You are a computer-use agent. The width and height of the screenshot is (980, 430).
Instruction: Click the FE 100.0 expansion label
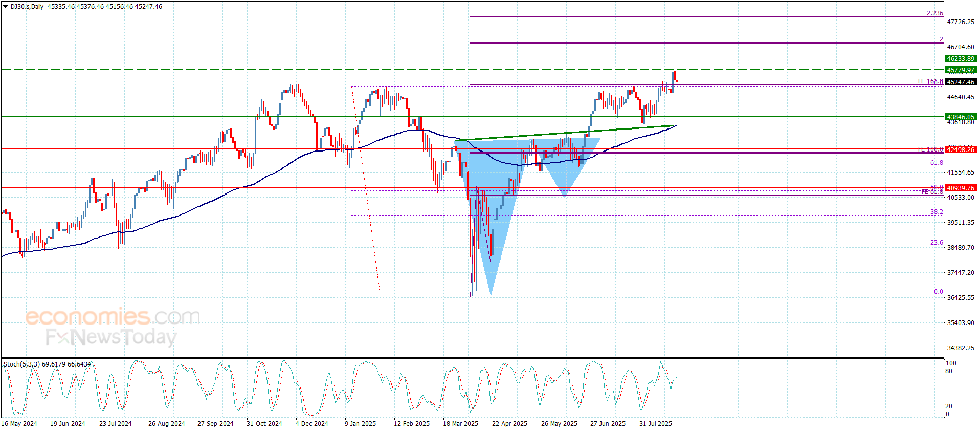pyautogui.click(x=930, y=149)
